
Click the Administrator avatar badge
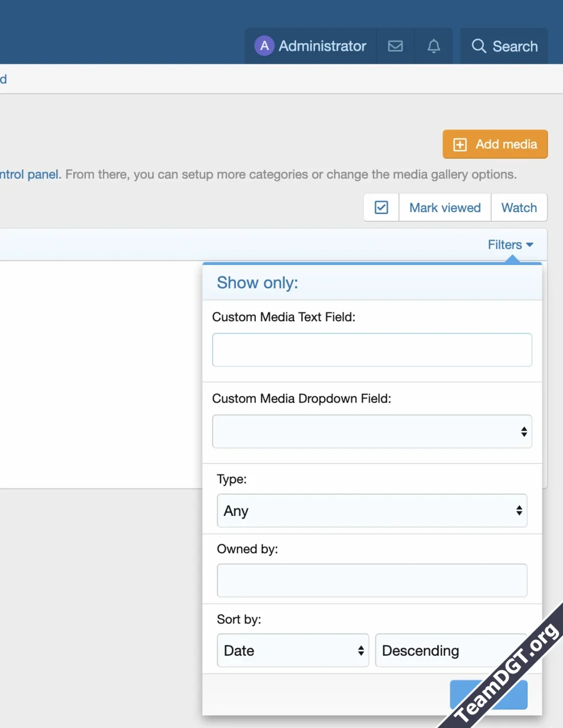tap(264, 45)
